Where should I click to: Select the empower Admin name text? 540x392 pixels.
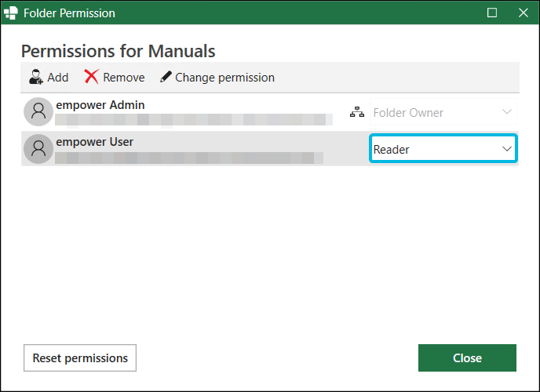pos(100,105)
